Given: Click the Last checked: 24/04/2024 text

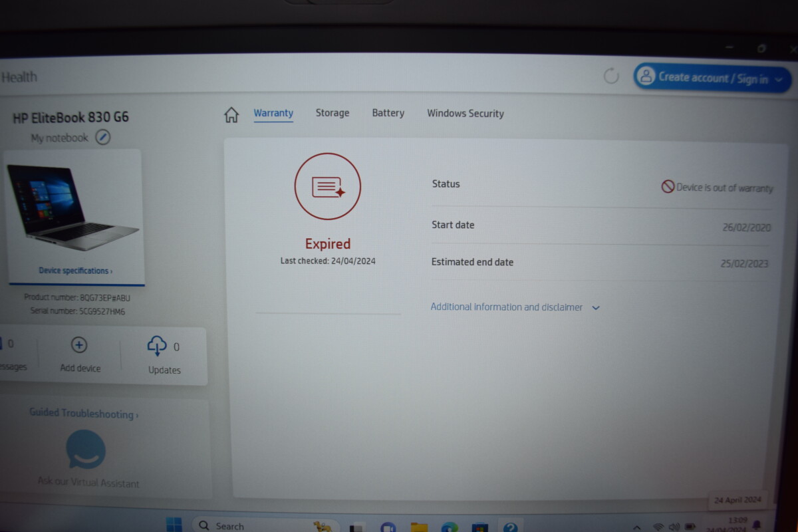Looking at the screenshot, I should 328,261.
